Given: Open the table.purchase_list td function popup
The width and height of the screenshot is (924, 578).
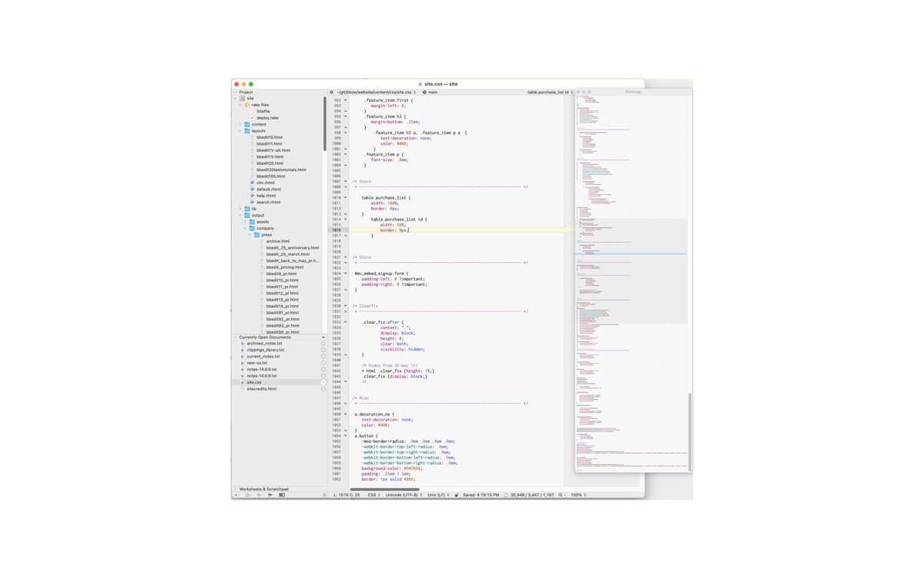Looking at the screenshot, I should [x=550, y=92].
